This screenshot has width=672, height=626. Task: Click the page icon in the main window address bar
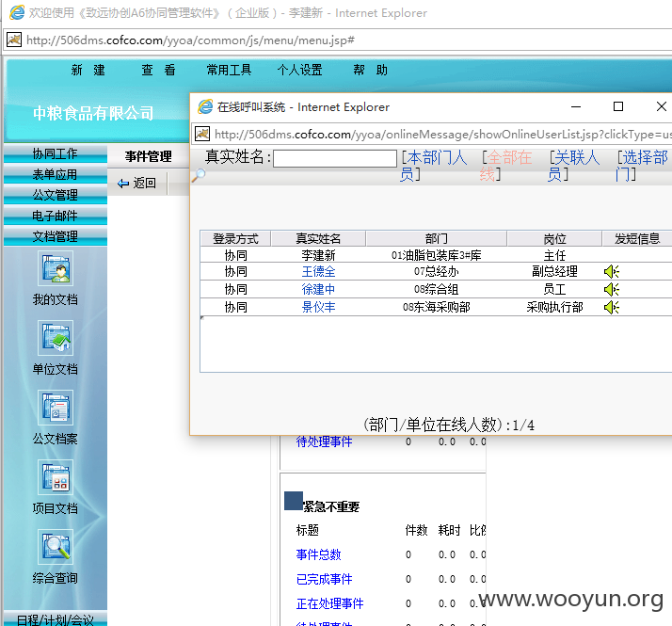14,40
